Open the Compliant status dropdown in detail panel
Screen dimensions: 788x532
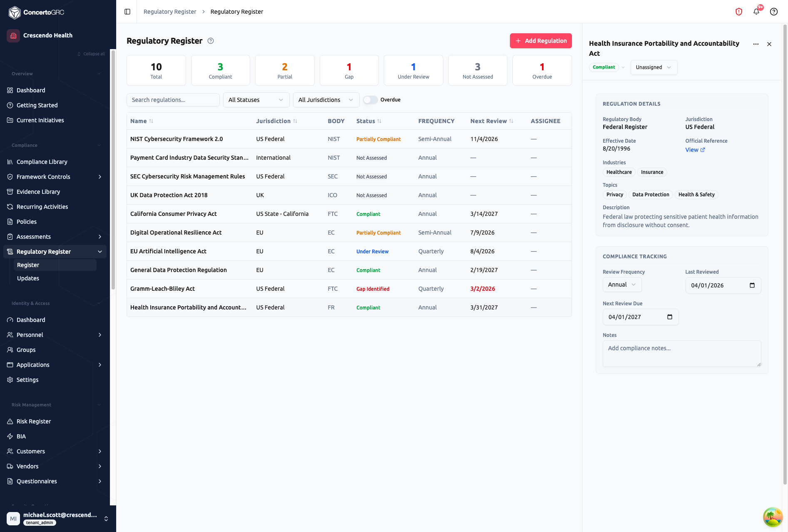[x=608, y=67]
